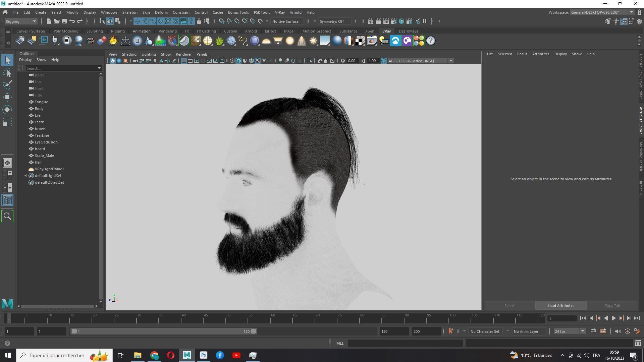Select the arrow Select tool in the toolbox
The height and width of the screenshot is (362, 644).
click(7, 60)
